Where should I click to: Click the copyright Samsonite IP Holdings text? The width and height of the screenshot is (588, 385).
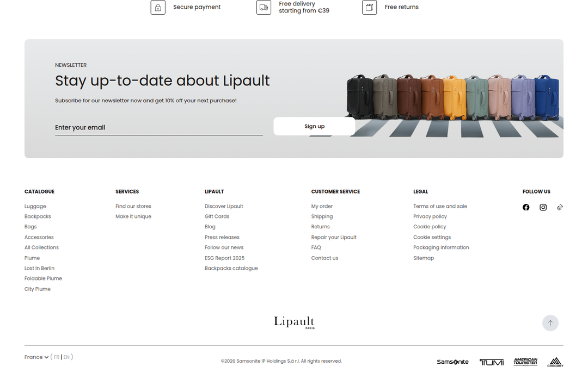click(x=281, y=361)
